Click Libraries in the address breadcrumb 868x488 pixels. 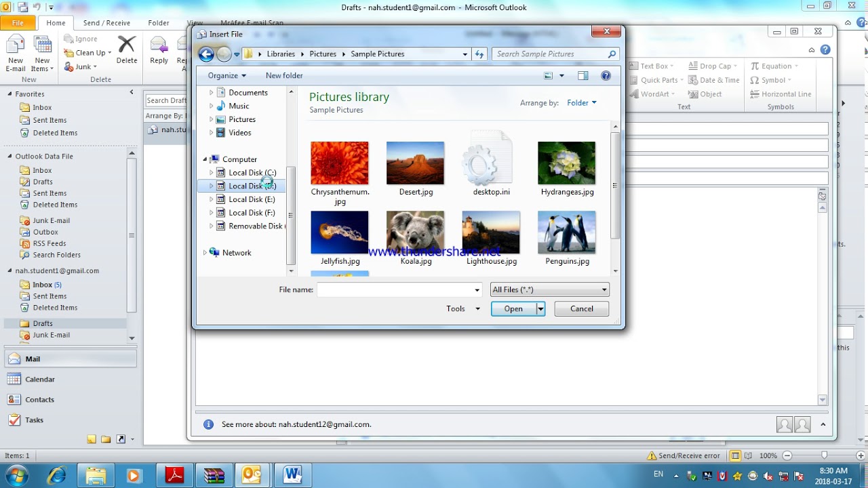pyautogui.click(x=281, y=54)
